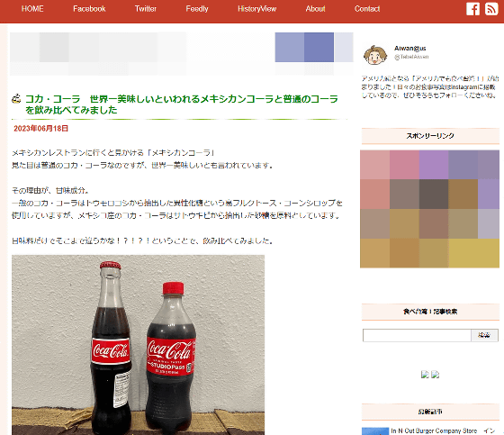504x435 pixels.
Task: Click the second broken image icon below search
Action: 436,374
